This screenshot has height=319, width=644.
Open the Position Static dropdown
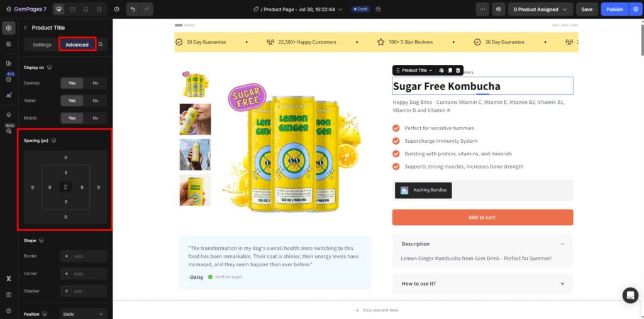pyautogui.click(x=84, y=314)
